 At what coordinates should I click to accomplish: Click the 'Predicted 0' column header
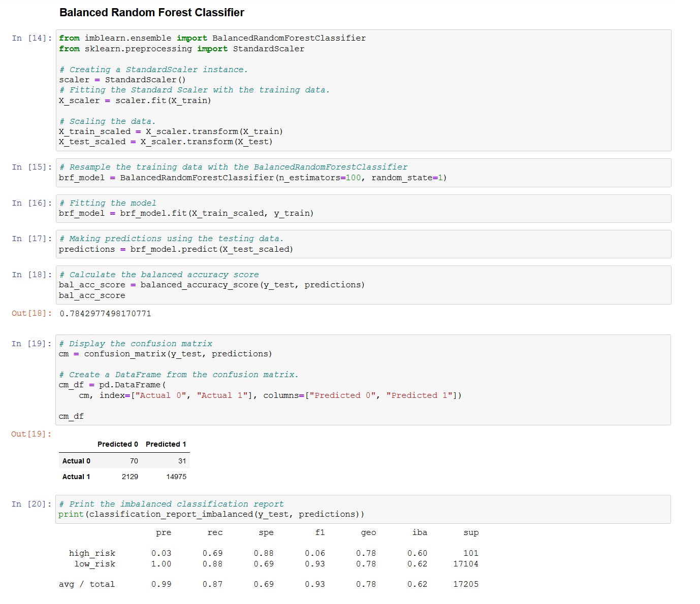118,444
